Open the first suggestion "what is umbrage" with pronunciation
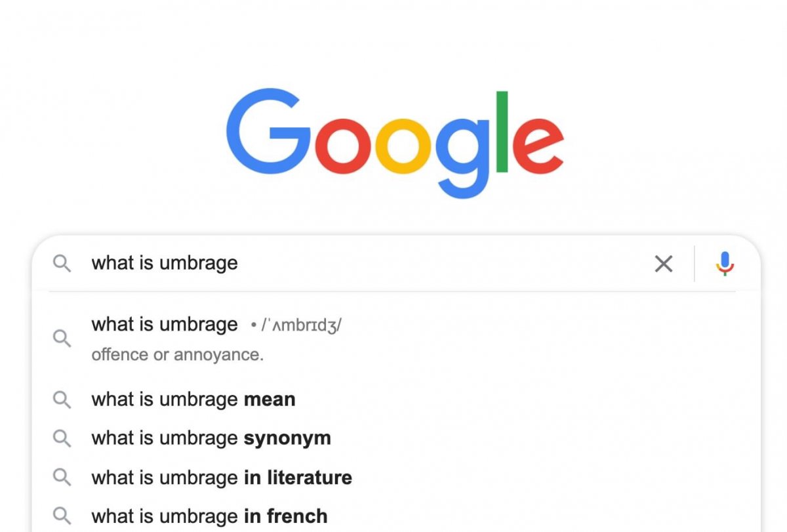787x532 pixels. (165, 324)
